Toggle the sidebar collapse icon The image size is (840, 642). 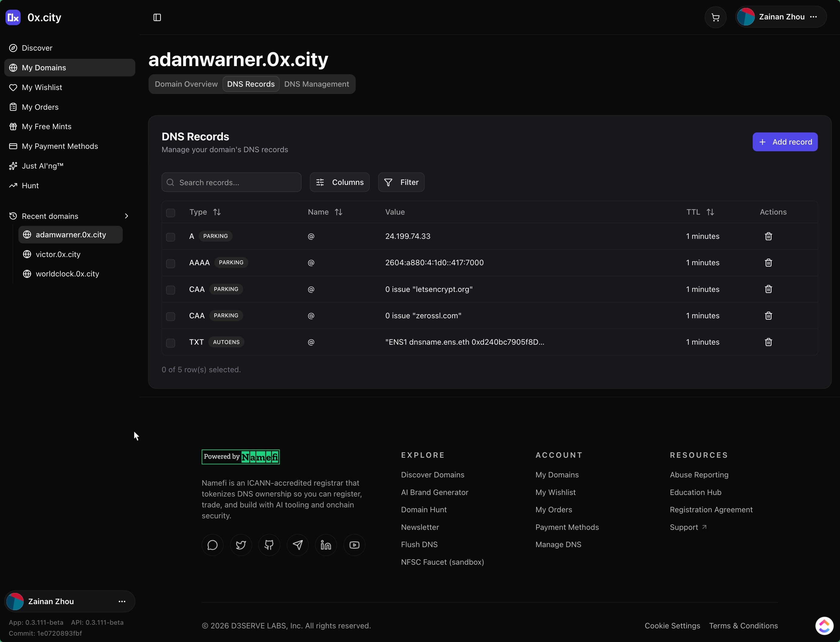[157, 17]
